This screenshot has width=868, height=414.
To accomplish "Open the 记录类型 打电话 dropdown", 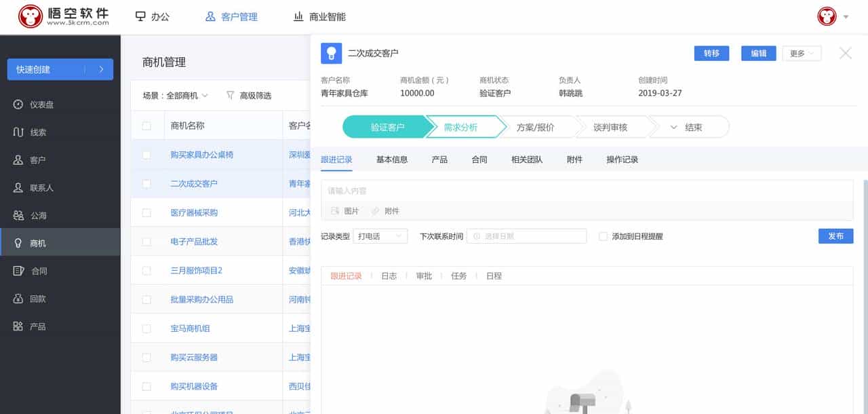I will point(380,236).
